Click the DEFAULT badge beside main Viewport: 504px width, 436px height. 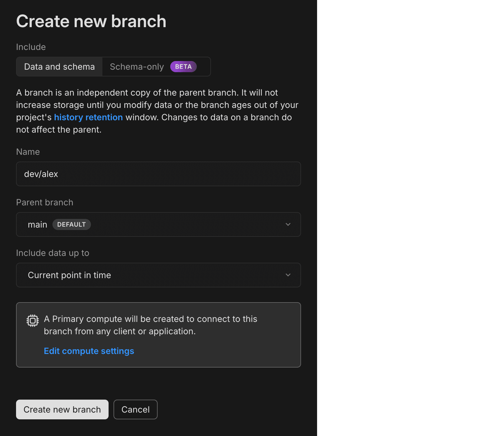point(72,224)
